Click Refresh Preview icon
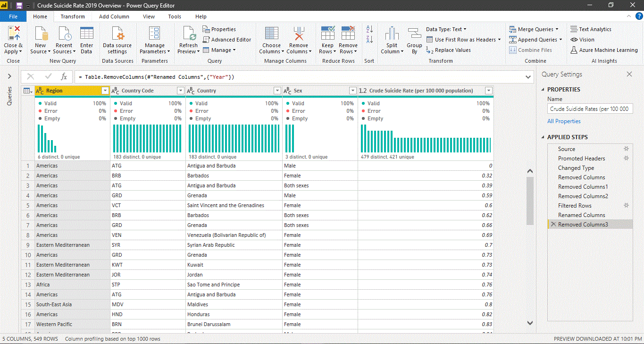 (189, 34)
